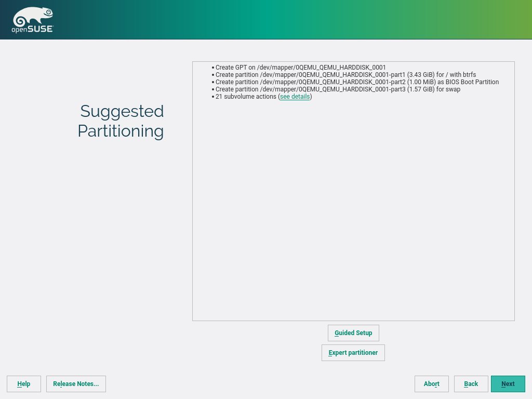532x399 pixels.
Task: Open the Release Notes
Action: pos(76,384)
